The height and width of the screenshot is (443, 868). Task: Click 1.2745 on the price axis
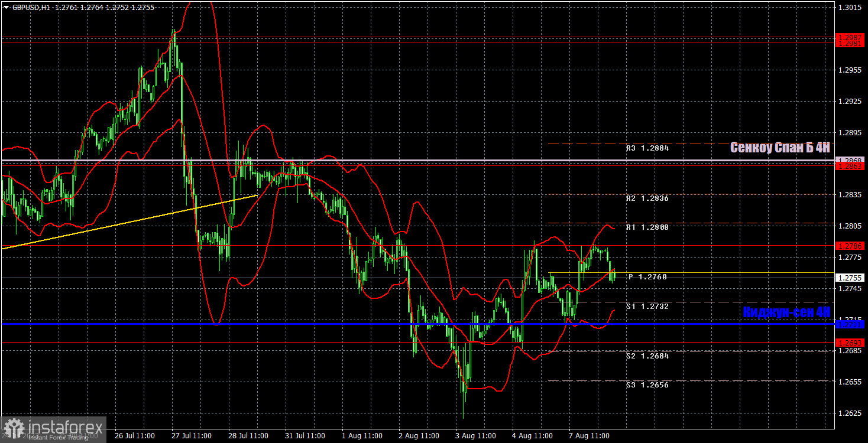click(849, 289)
